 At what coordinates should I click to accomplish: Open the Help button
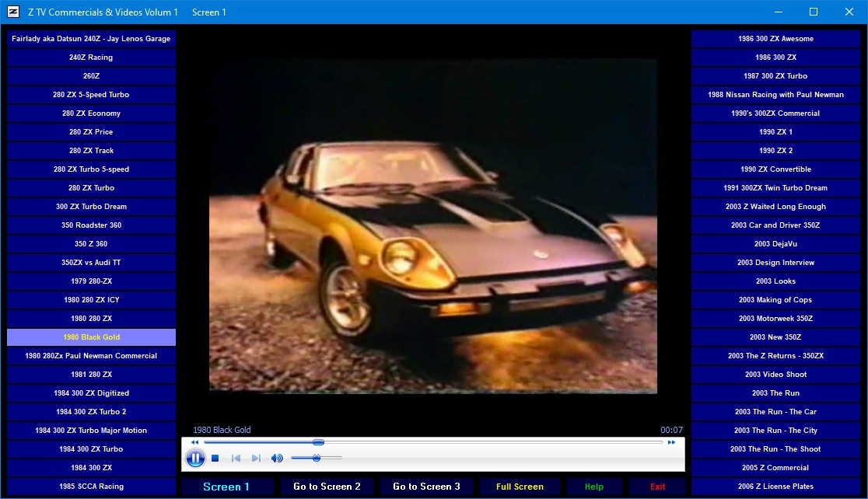[x=594, y=487]
